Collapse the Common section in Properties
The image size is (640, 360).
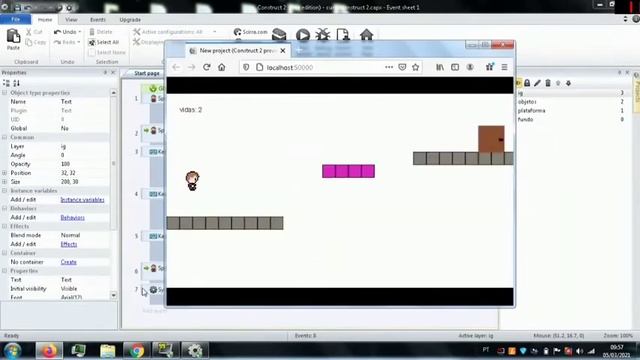click(x=4, y=137)
